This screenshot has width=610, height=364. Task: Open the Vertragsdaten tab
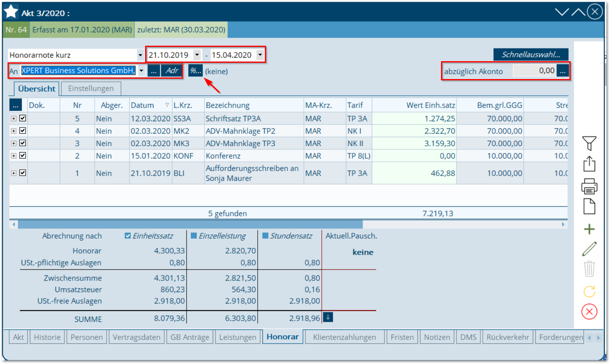point(136,337)
